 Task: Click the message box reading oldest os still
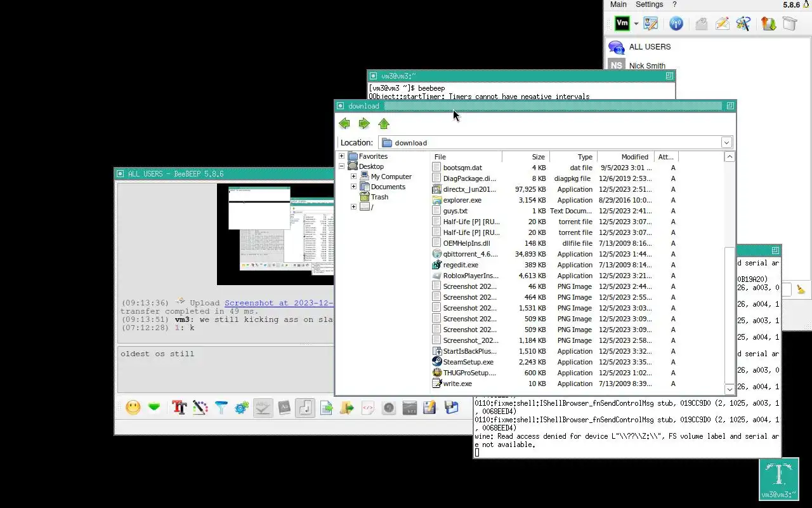[226, 370]
